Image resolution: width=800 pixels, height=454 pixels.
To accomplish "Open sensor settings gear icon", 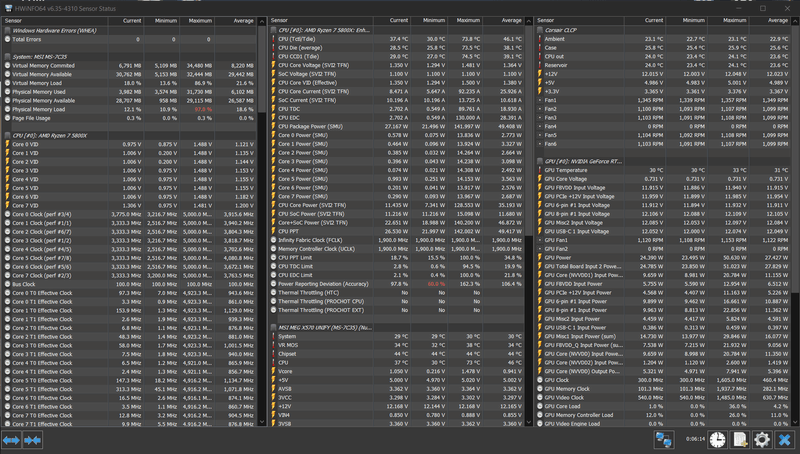I will (763, 439).
